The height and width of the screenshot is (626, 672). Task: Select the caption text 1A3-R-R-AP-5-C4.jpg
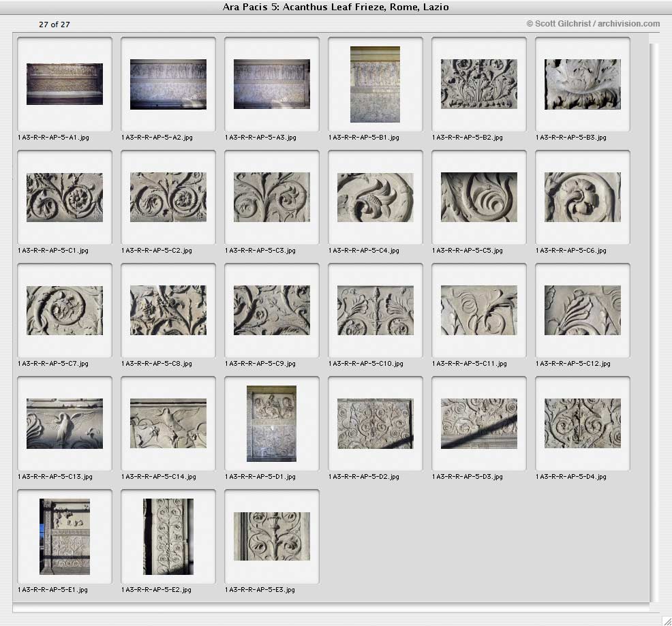pos(364,251)
